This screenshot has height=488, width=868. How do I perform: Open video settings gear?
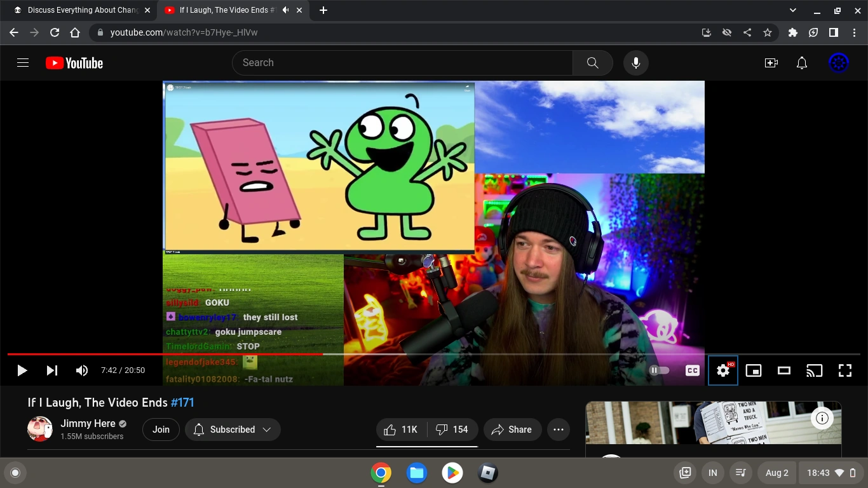click(x=722, y=370)
